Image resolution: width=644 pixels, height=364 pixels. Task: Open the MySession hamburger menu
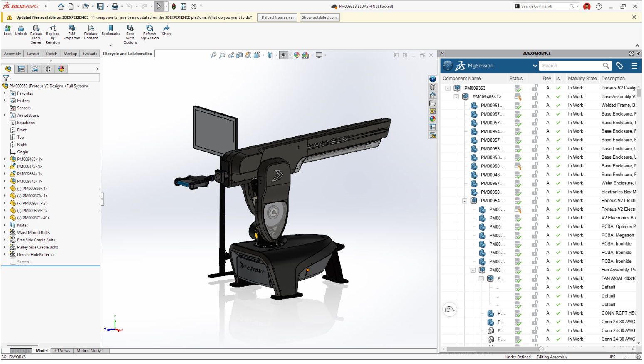pyautogui.click(x=634, y=66)
